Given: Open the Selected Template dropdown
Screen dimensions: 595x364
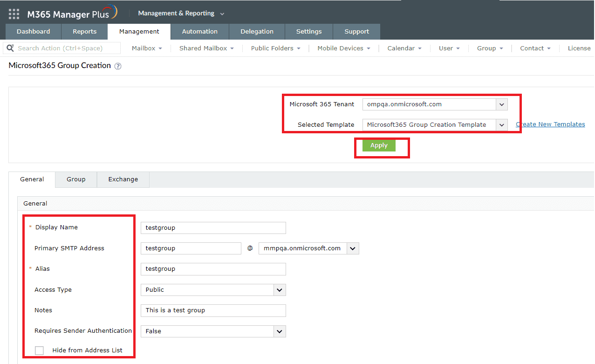Looking at the screenshot, I should [x=501, y=124].
